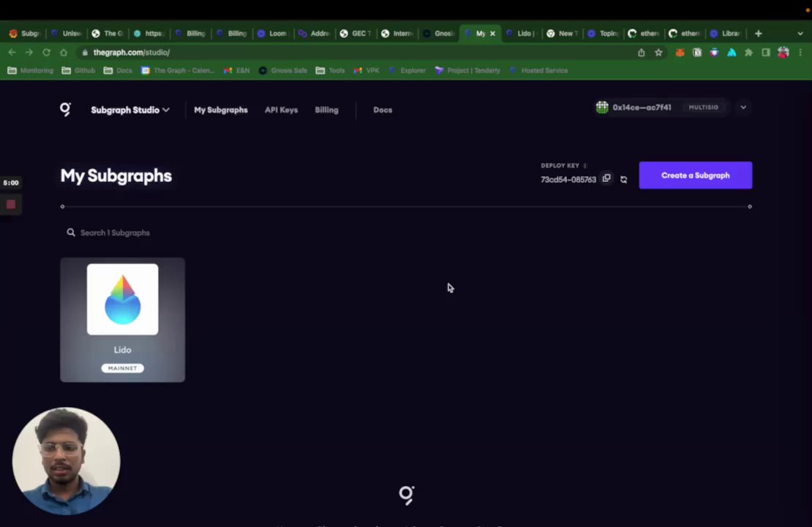Click the 73cd54-085763 deploy key text
This screenshot has height=527, width=812.
[568, 179]
